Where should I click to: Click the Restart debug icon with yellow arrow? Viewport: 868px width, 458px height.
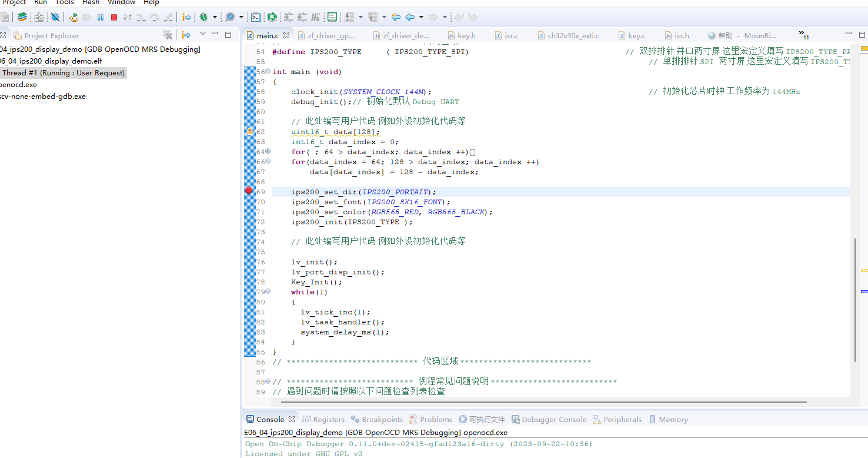(74, 17)
